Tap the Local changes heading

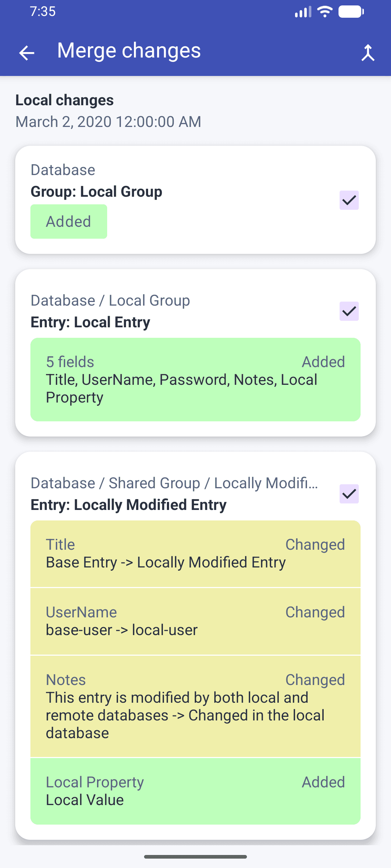point(64,100)
